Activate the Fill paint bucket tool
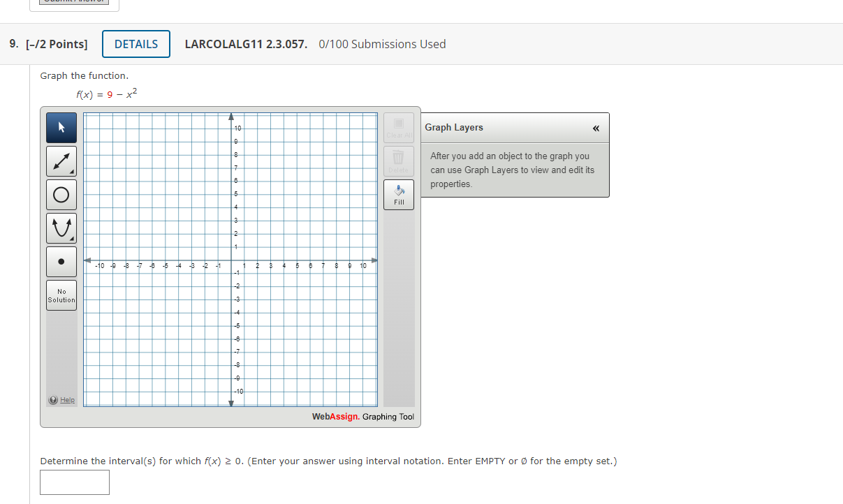The image size is (843, 504). tap(398, 194)
